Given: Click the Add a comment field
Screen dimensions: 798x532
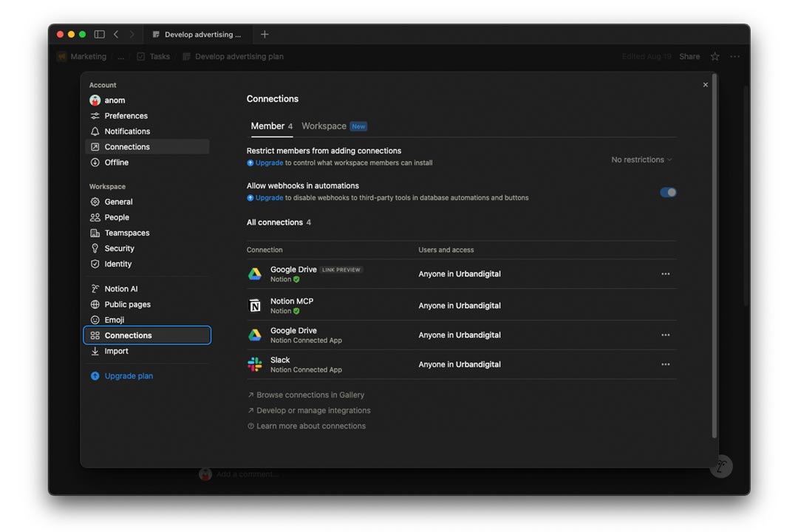Looking at the screenshot, I should [x=248, y=474].
